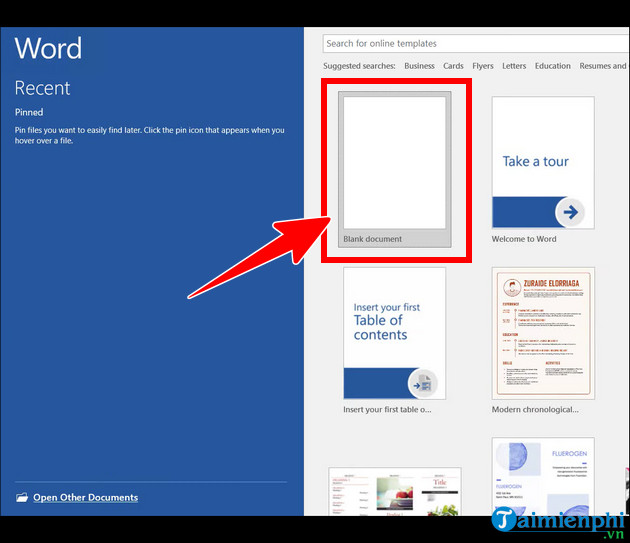Choose the Flyers suggested search
Image resolution: width=630 pixels, height=543 pixels.
pos(483,66)
